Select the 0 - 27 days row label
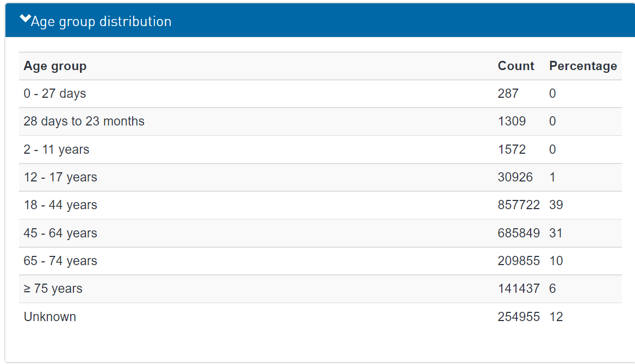 [x=55, y=93]
